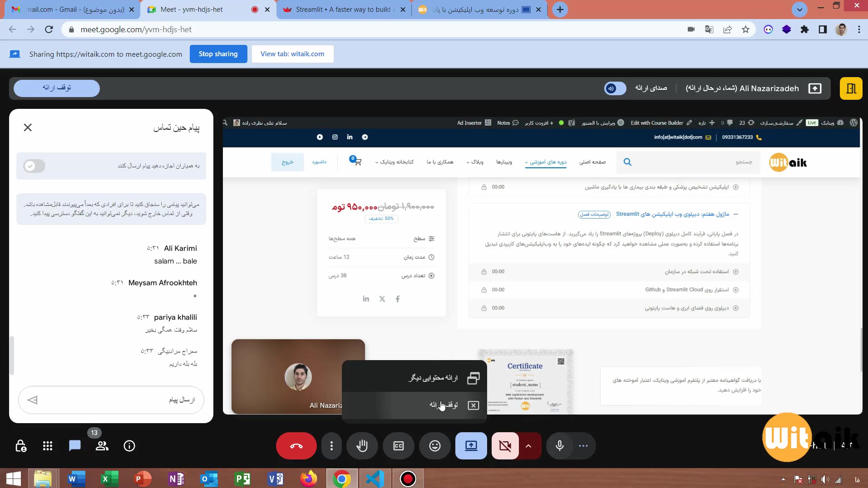Open activities grid icon
The image size is (868, 488).
48,446
